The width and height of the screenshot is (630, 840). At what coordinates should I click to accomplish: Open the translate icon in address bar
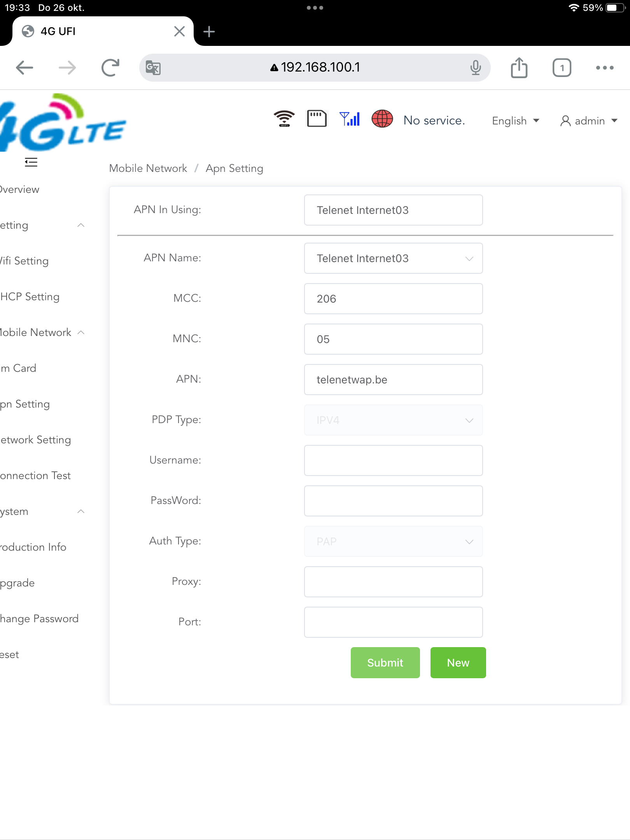click(x=153, y=68)
